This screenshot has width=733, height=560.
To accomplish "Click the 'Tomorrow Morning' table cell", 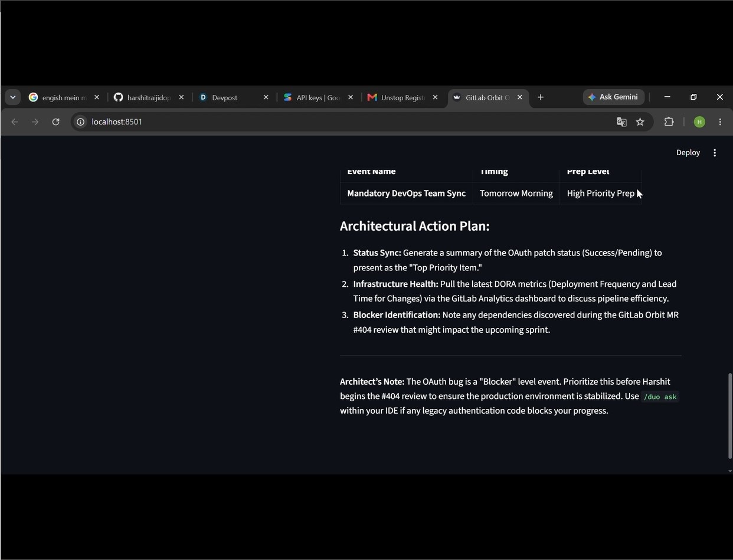I will pyautogui.click(x=516, y=194).
